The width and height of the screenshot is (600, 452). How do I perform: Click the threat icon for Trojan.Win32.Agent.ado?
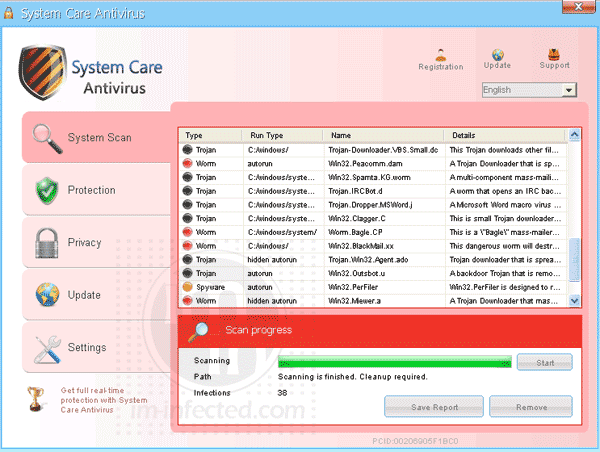tap(188, 259)
